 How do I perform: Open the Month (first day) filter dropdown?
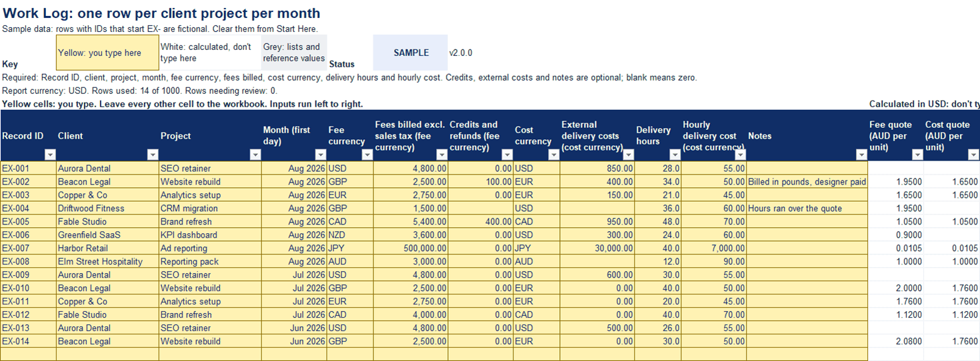point(321,155)
